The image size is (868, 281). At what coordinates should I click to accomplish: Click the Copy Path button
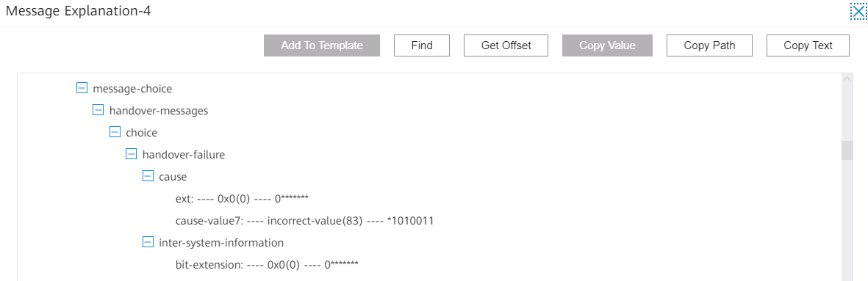pos(709,45)
